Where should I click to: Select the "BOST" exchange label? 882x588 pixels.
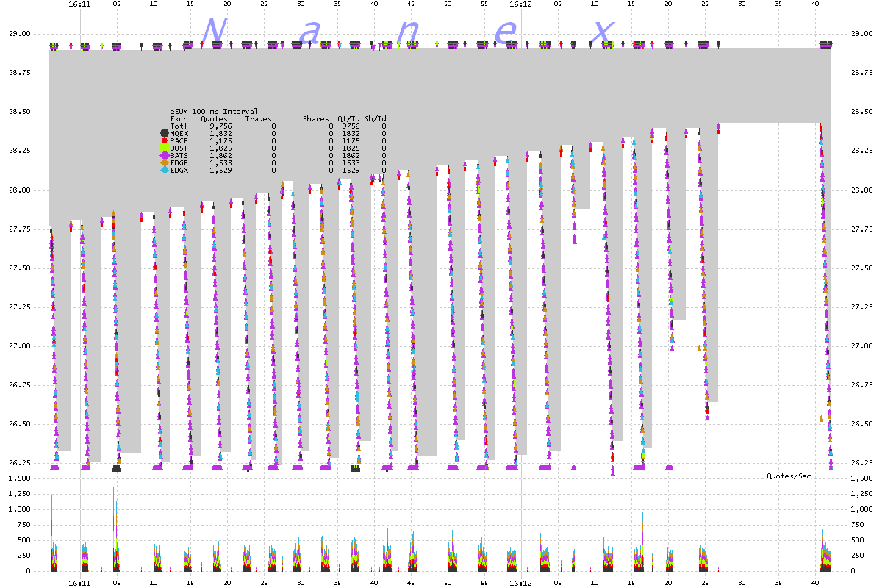tap(179, 148)
